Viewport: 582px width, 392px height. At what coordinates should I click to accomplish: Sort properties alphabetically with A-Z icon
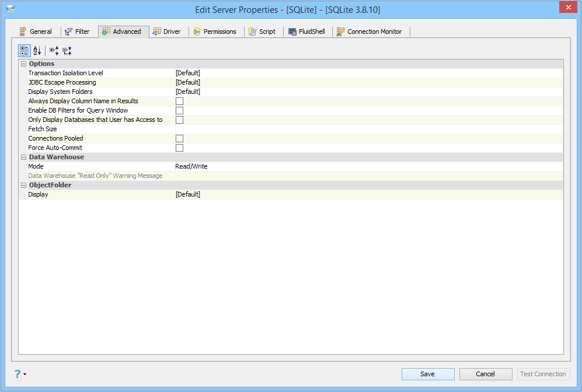(x=37, y=50)
